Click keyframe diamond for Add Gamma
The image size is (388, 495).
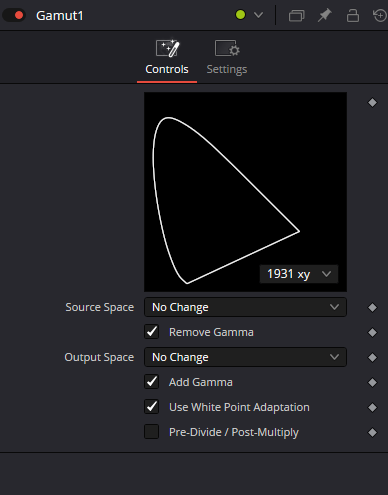click(x=372, y=382)
